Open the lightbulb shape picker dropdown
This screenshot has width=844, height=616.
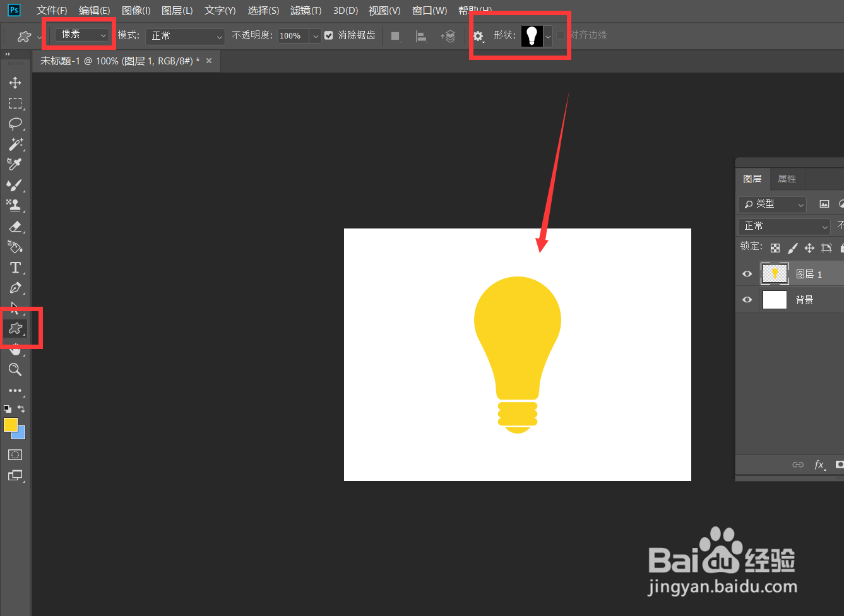547,36
